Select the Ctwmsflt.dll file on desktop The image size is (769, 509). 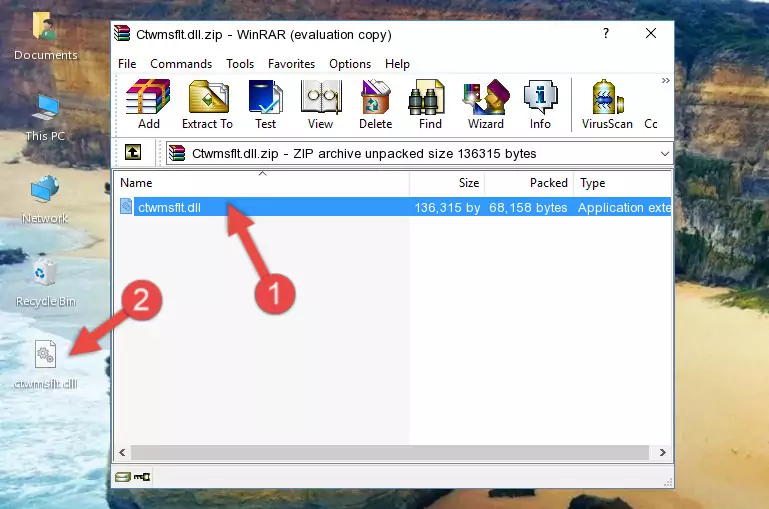(x=45, y=365)
